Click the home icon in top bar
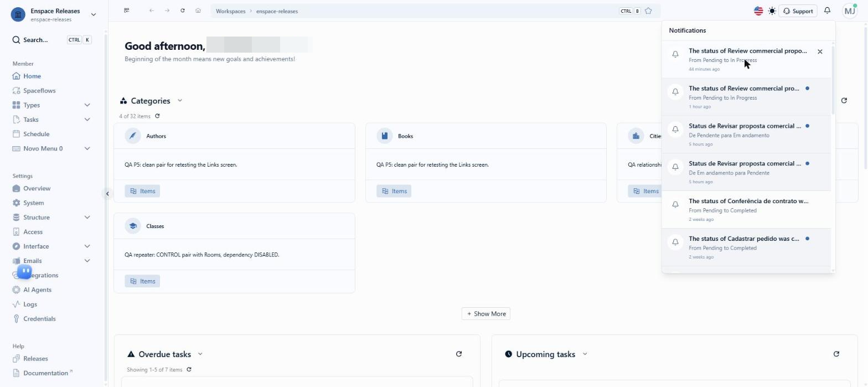 198,11
